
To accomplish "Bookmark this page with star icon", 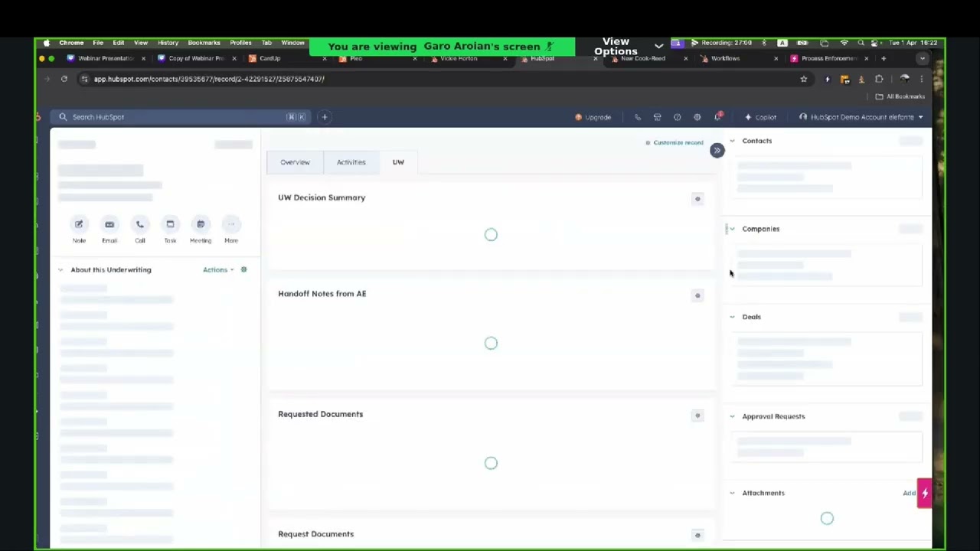I will click(x=803, y=79).
